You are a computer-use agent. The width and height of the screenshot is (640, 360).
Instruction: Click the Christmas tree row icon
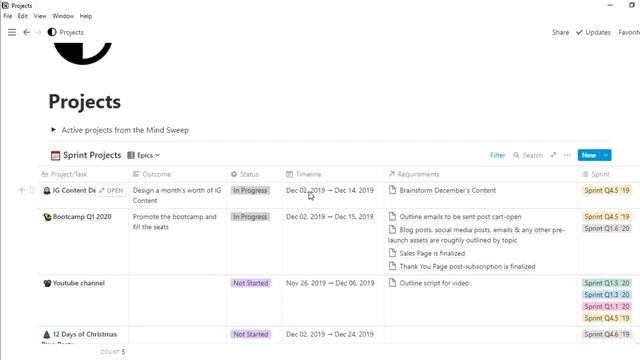[x=47, y=334]
